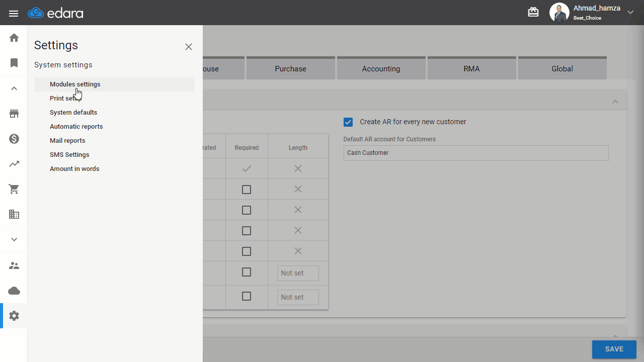Open the bookmarks icon in the sidebar
644x362 pixels.
pyautogui.click(x=14, y=63)
